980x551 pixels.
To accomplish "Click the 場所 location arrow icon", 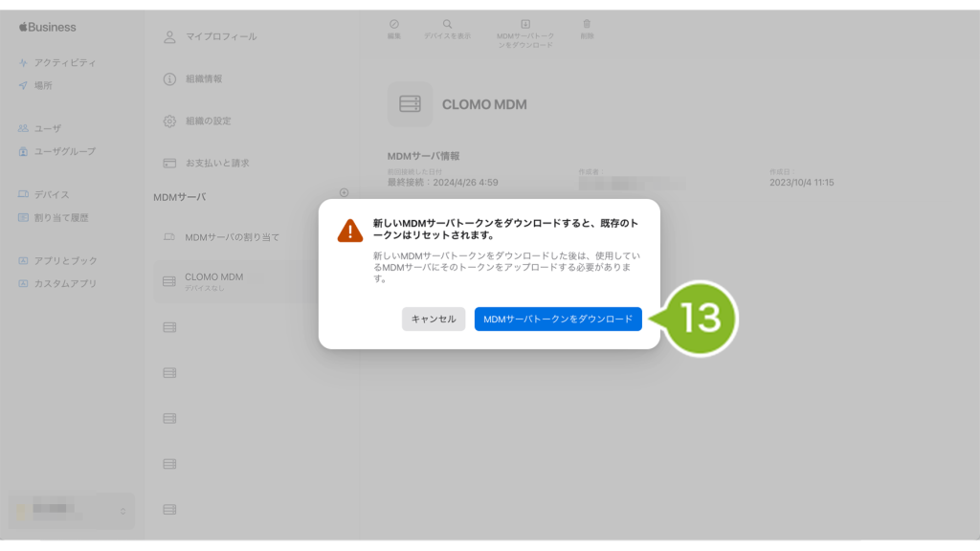I will click(23, 85).
